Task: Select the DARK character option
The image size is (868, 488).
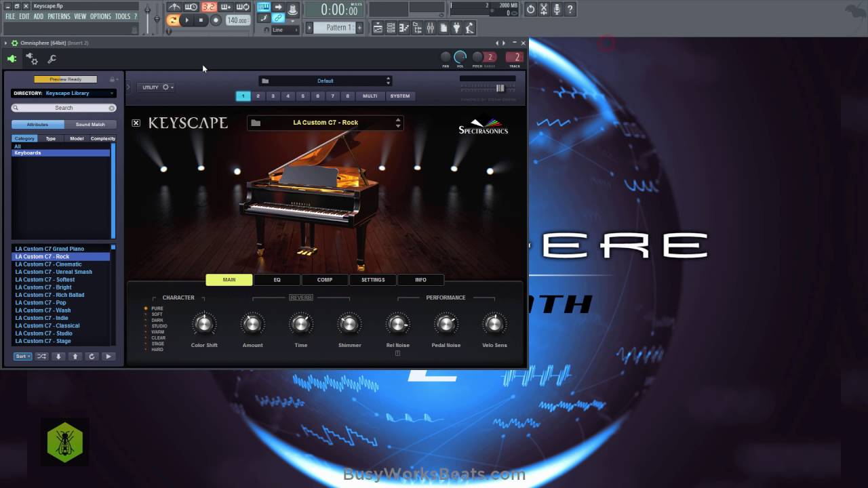Action: [x=157, y=320]
